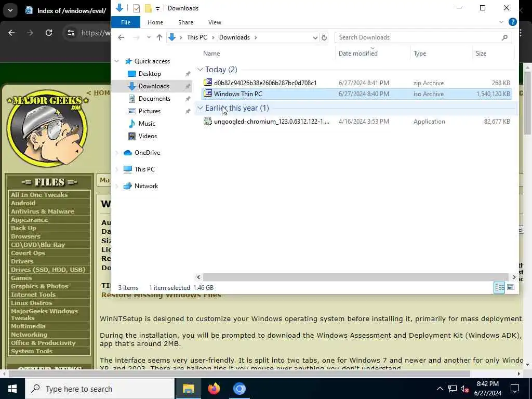This screenshot has height=399, width=532.
Task: Collapse the Quick access tree node
Action: 117,61
